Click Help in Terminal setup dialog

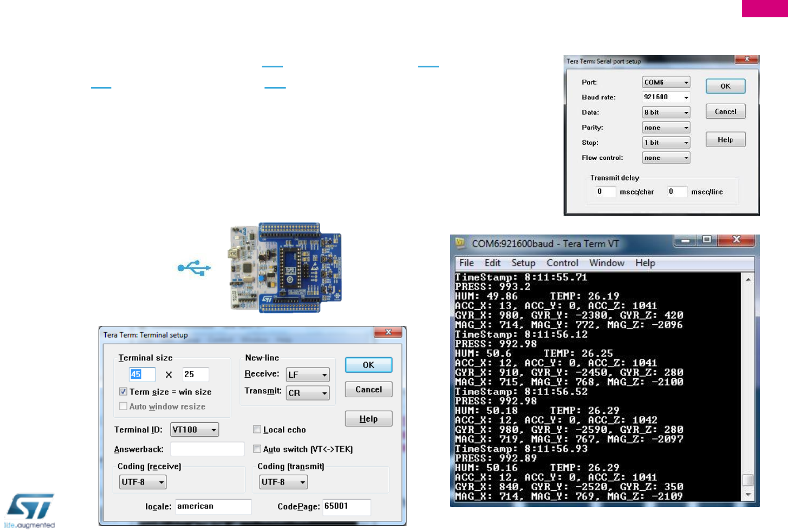[x=369, y=419]
